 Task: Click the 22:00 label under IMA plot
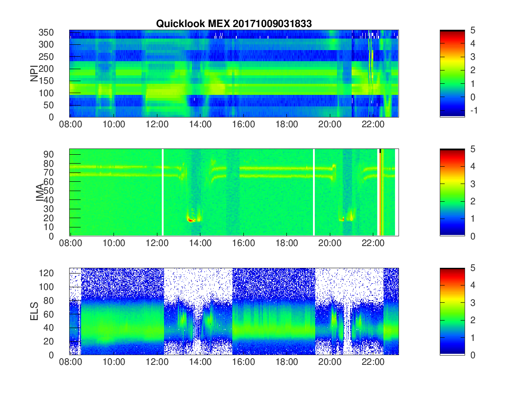373,244
